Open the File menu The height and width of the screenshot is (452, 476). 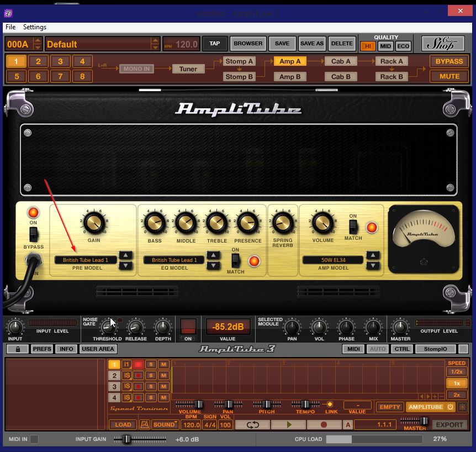[10, 27]
